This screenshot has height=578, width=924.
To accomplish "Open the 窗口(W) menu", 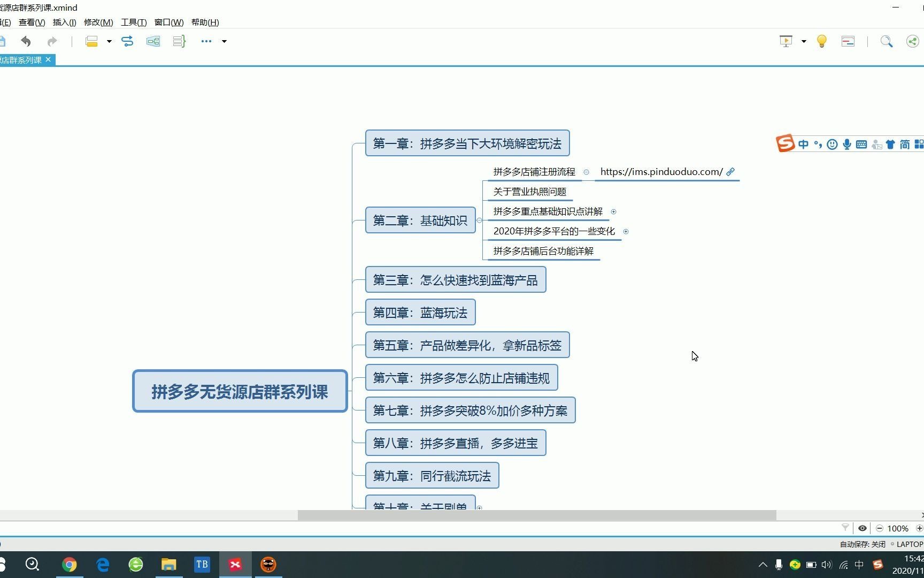I will click(x=169, y=22).
